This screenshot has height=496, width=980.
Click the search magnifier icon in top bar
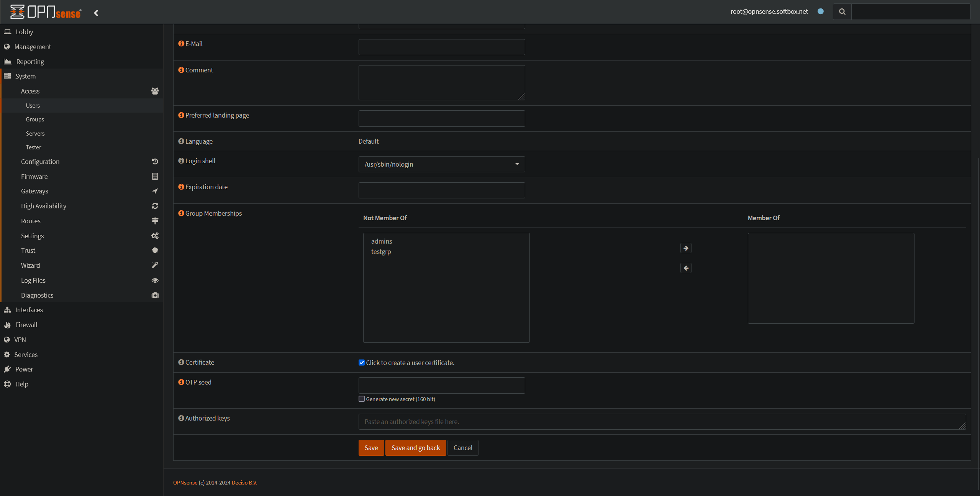click(x=842, y=12)
